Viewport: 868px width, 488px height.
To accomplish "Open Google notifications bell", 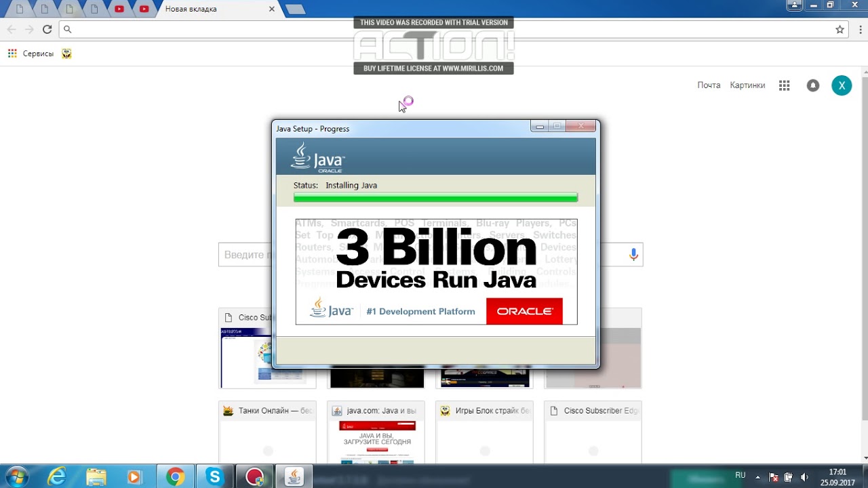I will click(812, 85).
